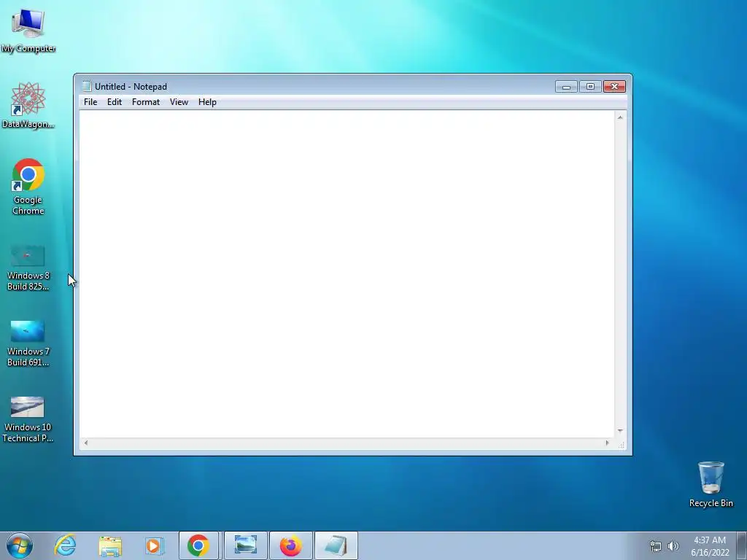The height and width of the screenshot is (560, 747).
Task: Select the Windows 8 Build image file
Action: click(x=28, y=268)
